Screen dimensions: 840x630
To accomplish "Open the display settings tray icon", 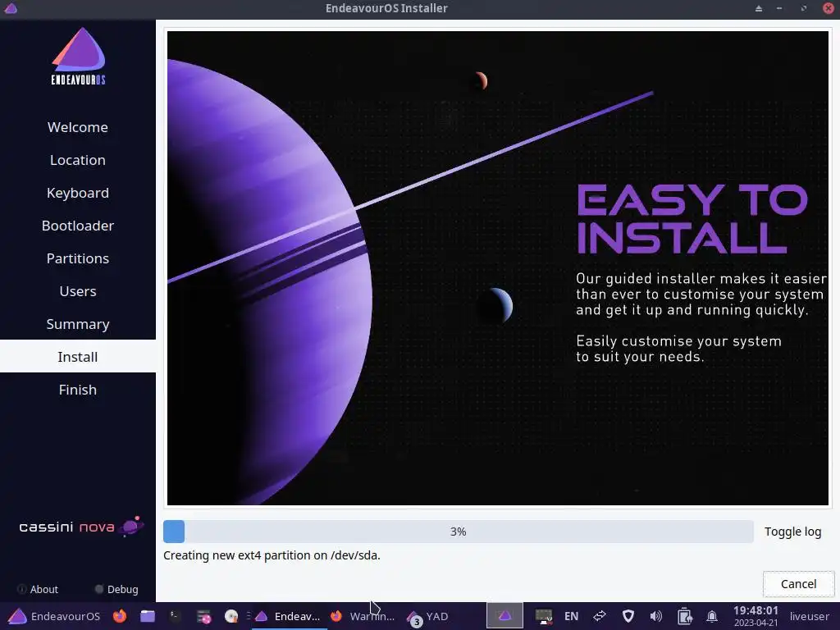I will click(544, 616).
